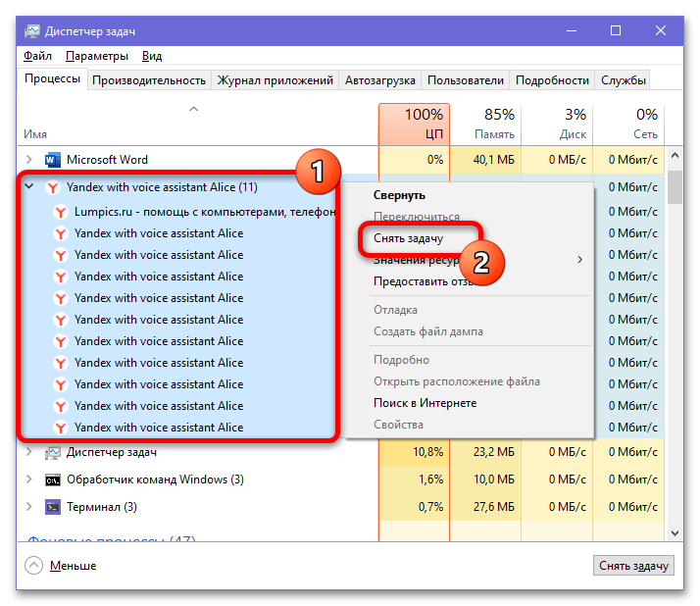Open the Параметры menu
The image size is (700, 606).
[x=97, y=56]
